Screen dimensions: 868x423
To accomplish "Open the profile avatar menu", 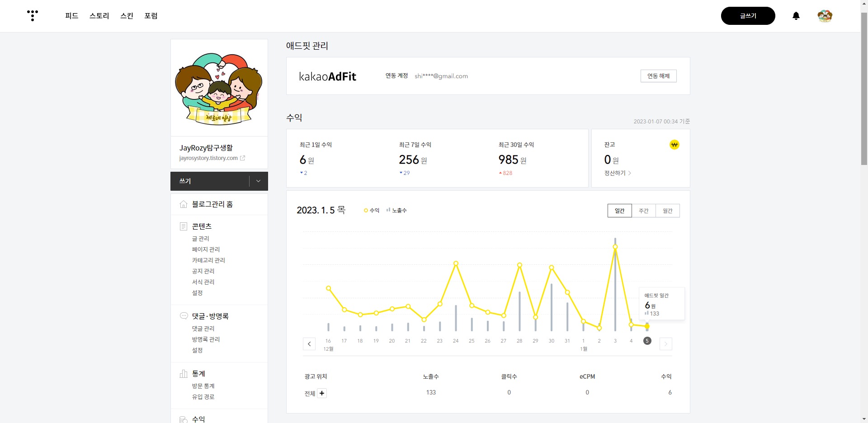I will [x=825, y=16].
